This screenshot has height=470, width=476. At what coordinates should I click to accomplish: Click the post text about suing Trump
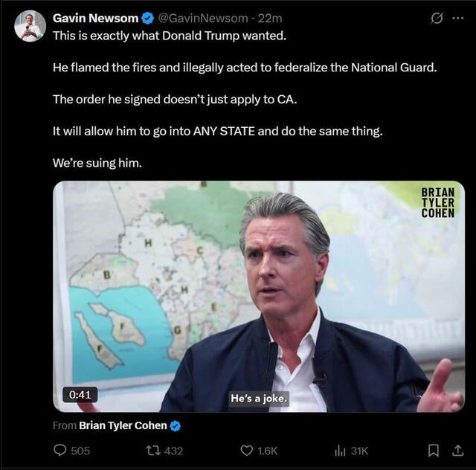(97, 163)
